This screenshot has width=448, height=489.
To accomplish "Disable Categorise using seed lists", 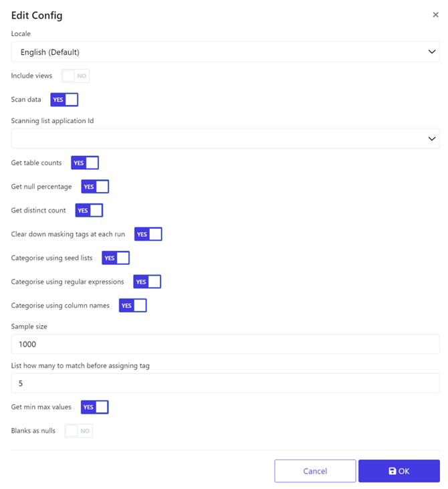I will (116, 258).
